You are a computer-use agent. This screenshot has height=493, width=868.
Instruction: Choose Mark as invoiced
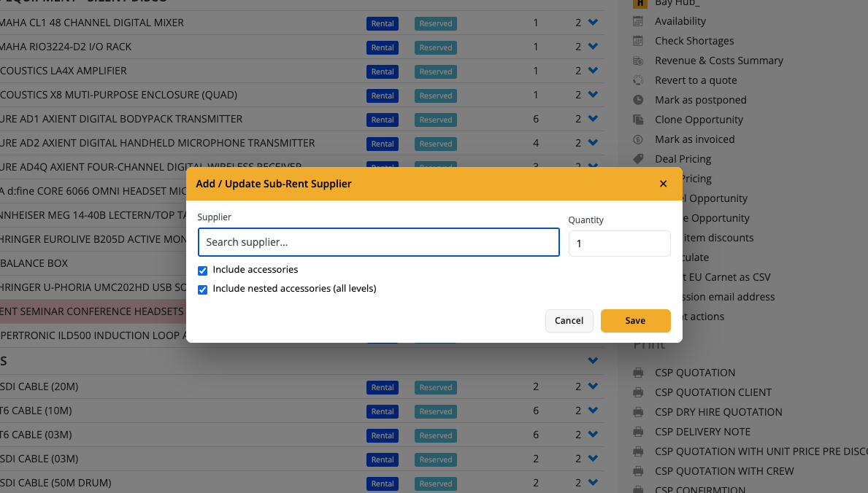[695, 139]
